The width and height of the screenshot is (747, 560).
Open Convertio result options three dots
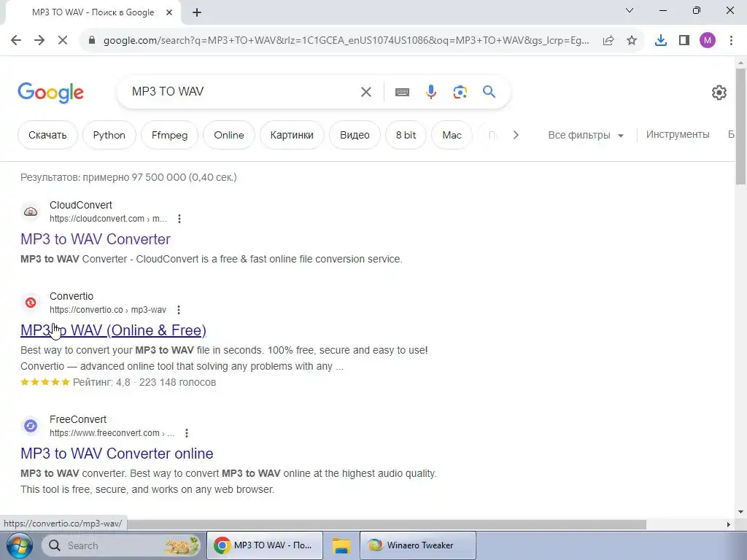179,310
